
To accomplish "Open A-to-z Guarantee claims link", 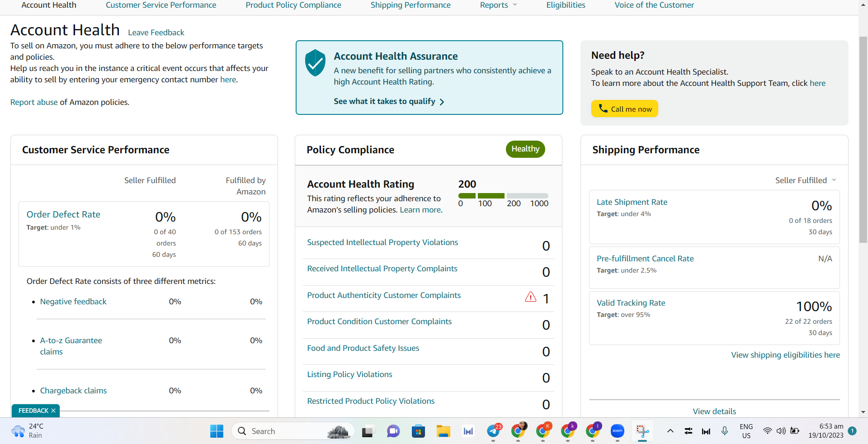I will [x=71, y=346].
